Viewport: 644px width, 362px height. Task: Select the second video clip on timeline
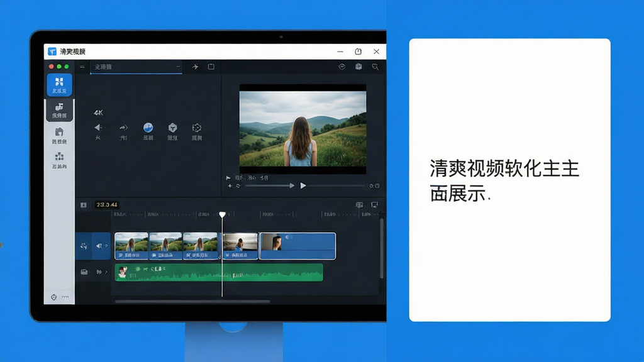(x=165, y=246)
